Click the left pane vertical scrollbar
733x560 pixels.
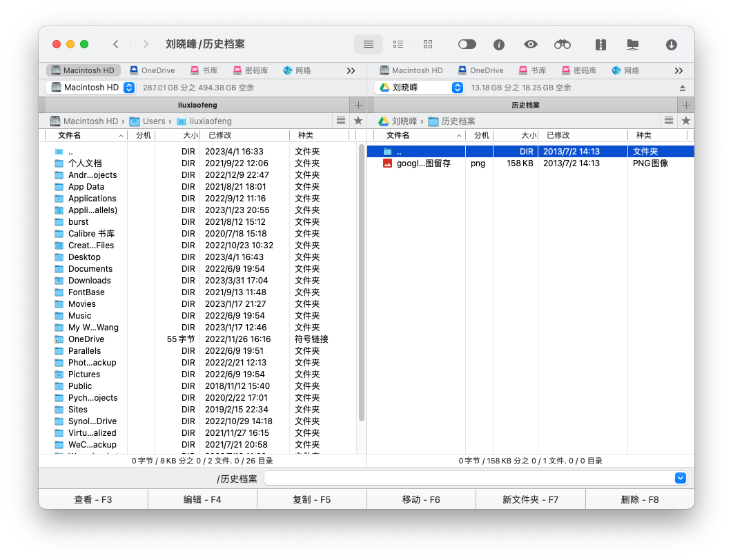coord(362,283)
